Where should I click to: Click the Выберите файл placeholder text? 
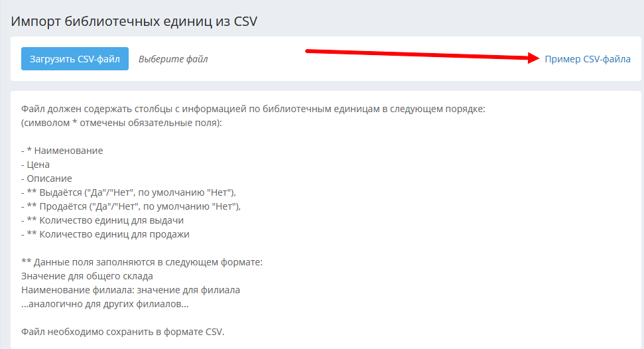pyautogui.click(x=173, y=59)
